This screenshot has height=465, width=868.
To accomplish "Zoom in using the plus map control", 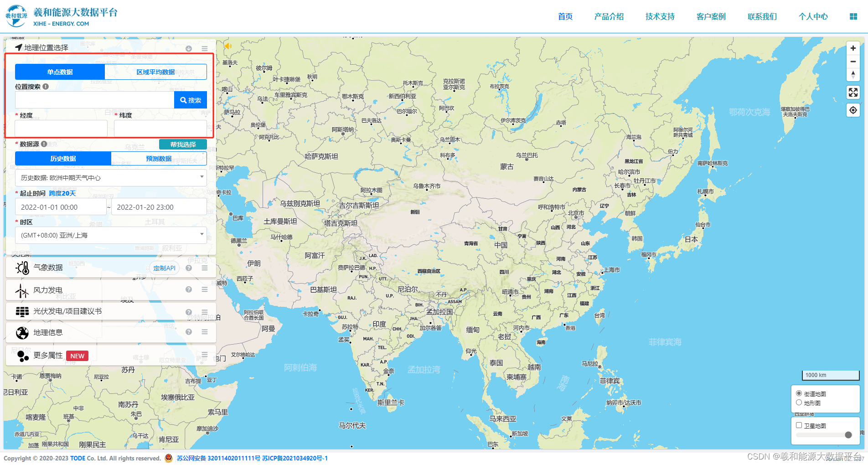I will click(853, 47).
